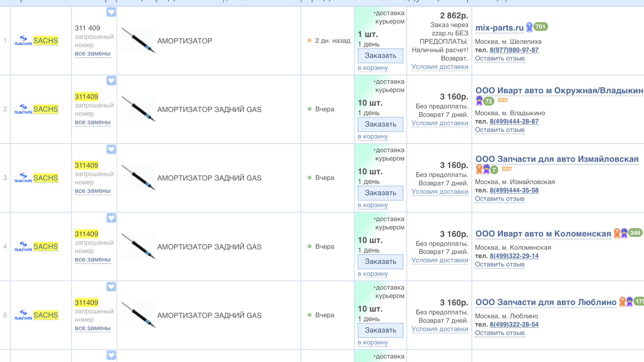This screenshot has height=362, width=644.
Task: Open shock absorber thumbnail in row 1
Action: pyautogui.click(x=138, y=41)
